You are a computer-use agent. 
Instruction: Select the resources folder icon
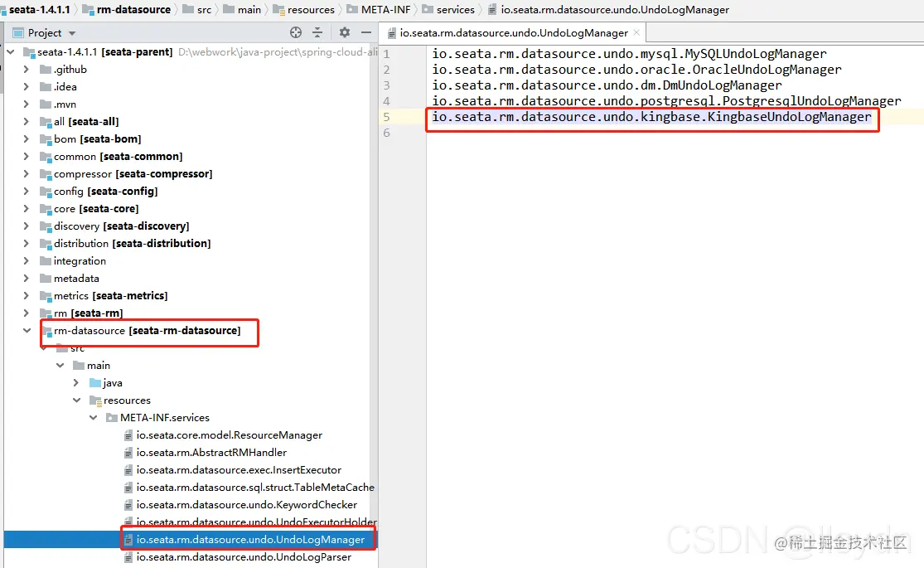95,401
